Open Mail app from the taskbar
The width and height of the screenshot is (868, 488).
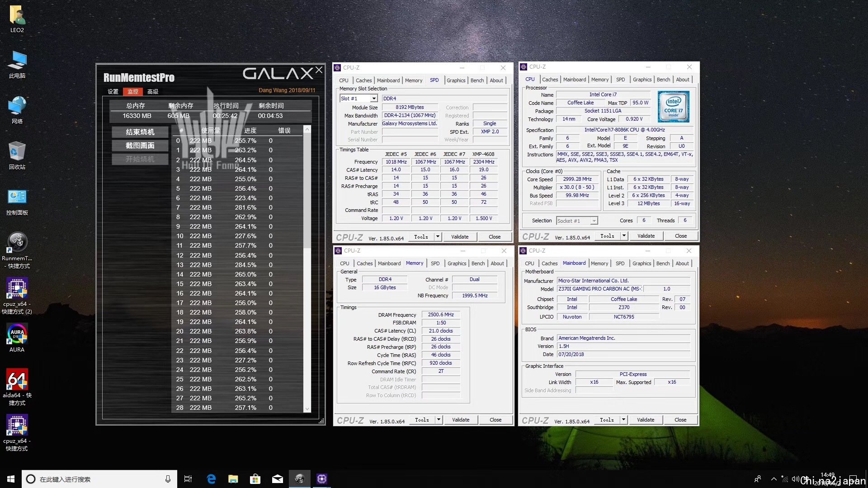(278, 479)
